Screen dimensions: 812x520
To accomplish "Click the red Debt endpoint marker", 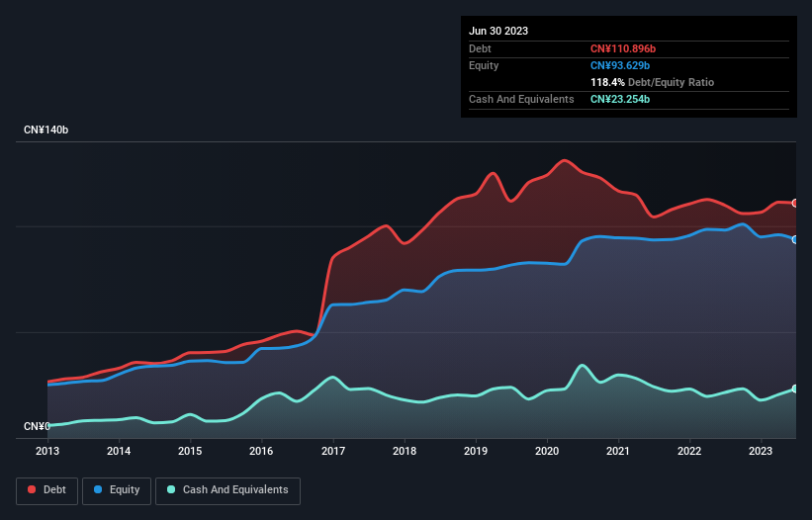I will 795,203.
